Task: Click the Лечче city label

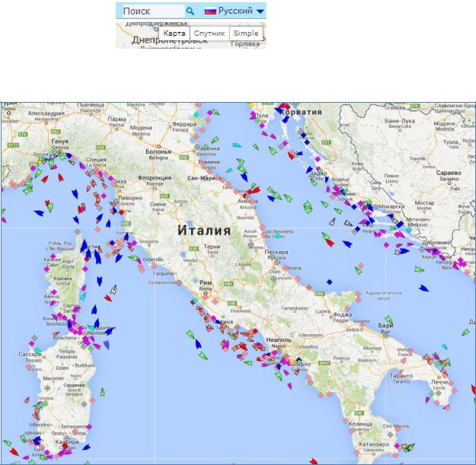Action: 439,382
